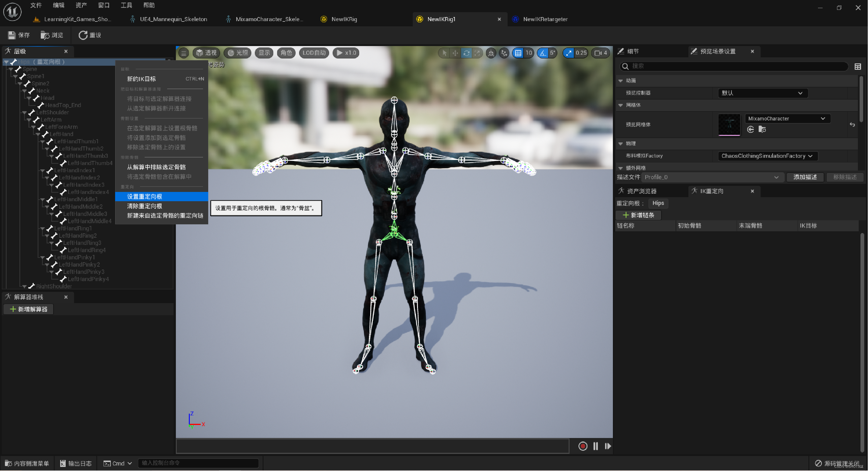Open the 文件 menu
The image size is (868, 471).
point(36,5)
